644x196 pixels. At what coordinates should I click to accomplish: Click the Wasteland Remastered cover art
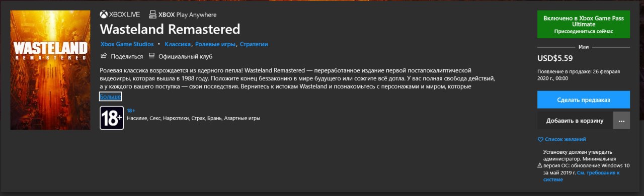click(x=50, y=70)
